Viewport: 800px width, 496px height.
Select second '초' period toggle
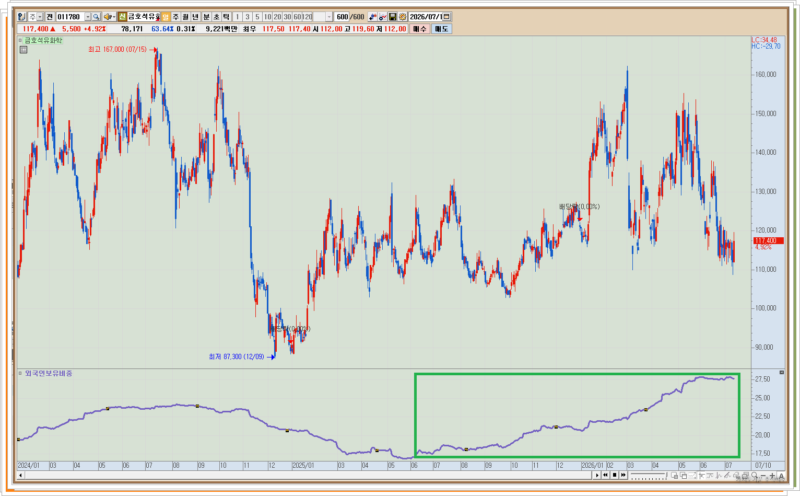click(216, 17)
